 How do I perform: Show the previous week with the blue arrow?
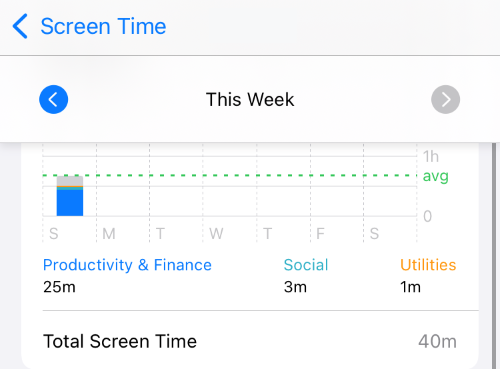[54, 99]
